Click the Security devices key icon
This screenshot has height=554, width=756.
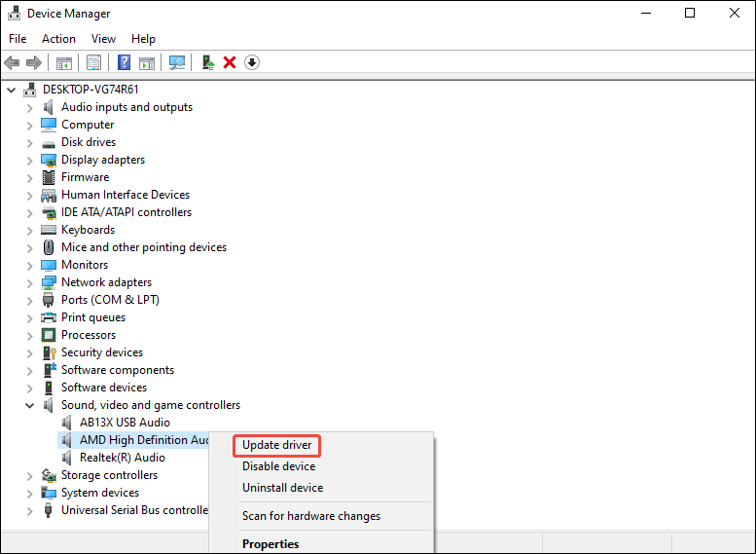[x=50, y=352]
